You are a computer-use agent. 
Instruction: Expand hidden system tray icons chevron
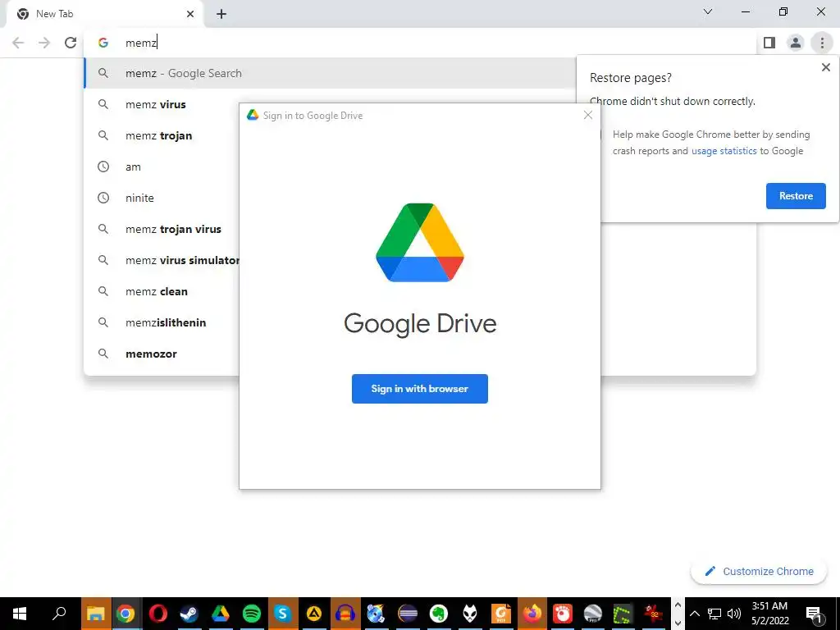tap(694, 614)
